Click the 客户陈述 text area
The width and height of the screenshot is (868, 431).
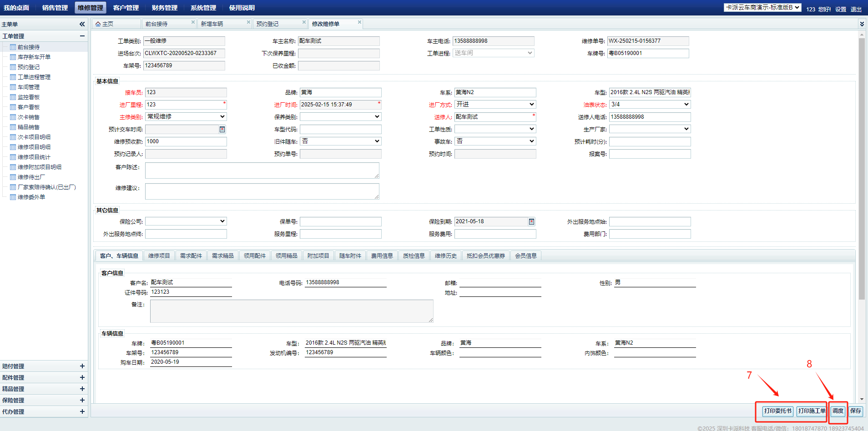(262, 170)
